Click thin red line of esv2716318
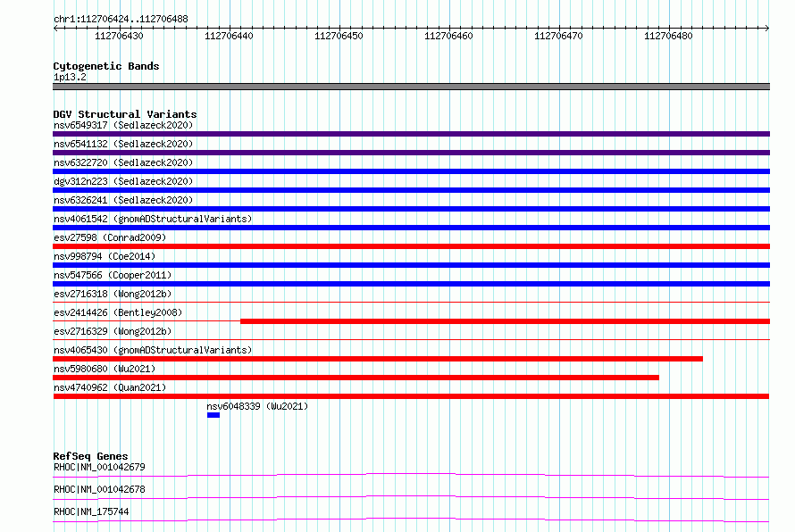The height and width of the screenshot is (532, 795). click(411, 303)
